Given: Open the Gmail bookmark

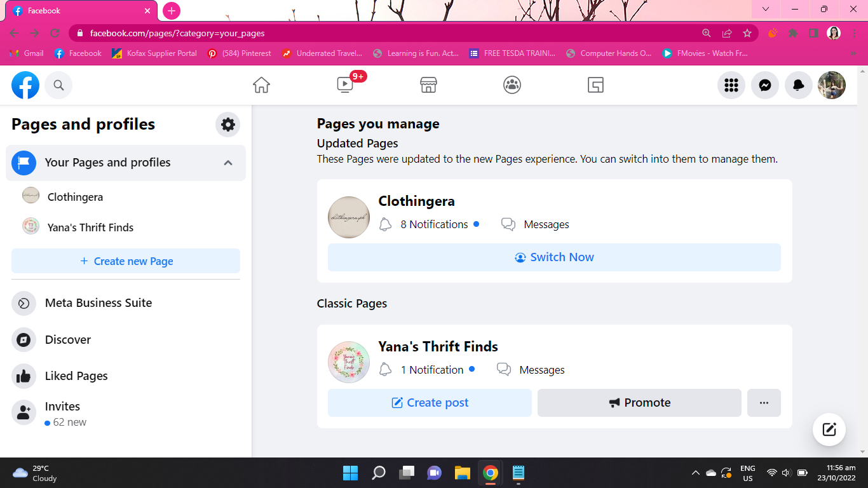Looking at the screenshot, I should tap(27, 53).
